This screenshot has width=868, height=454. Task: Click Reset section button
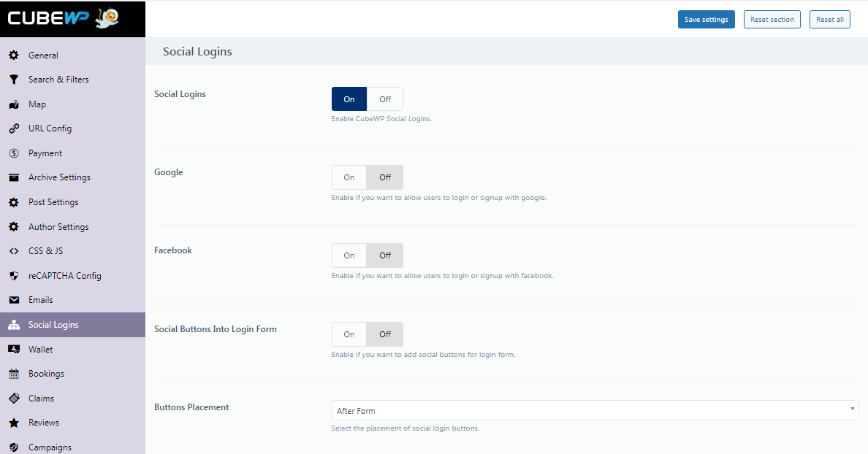(772, 20)
